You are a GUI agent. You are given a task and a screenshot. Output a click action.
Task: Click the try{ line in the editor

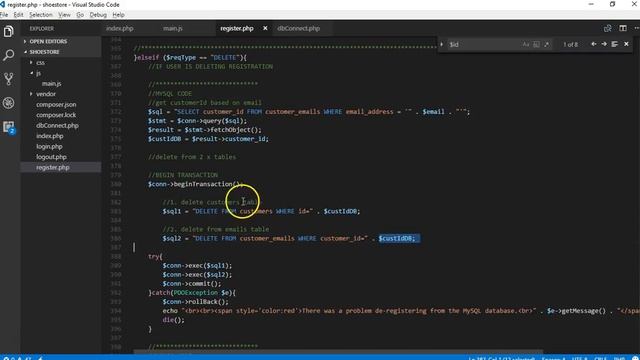tap(155, 256)
